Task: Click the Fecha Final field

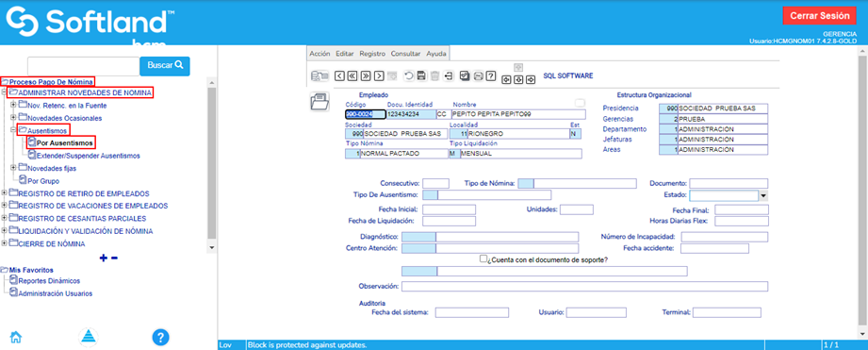Action: 741,209
